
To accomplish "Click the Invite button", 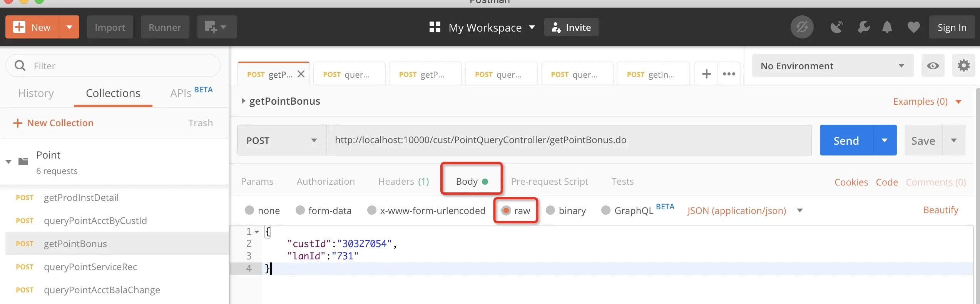I will click(x=571, y=27).
